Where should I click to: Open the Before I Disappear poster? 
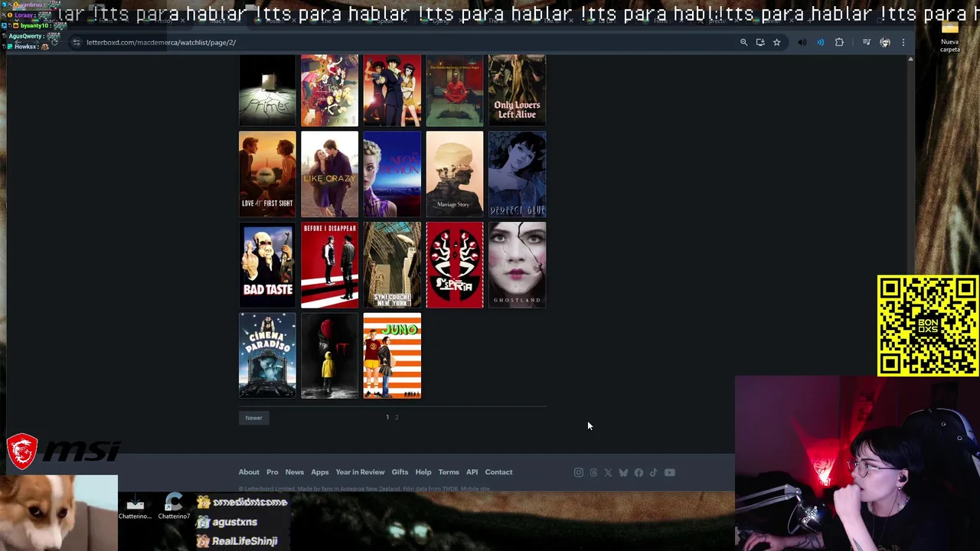(329, 265)
